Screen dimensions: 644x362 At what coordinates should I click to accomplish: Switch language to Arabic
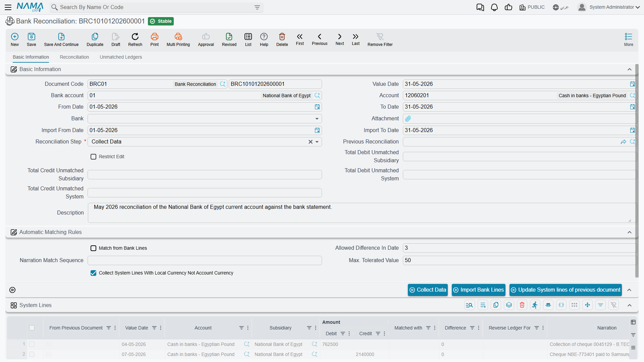coord(561,7)
